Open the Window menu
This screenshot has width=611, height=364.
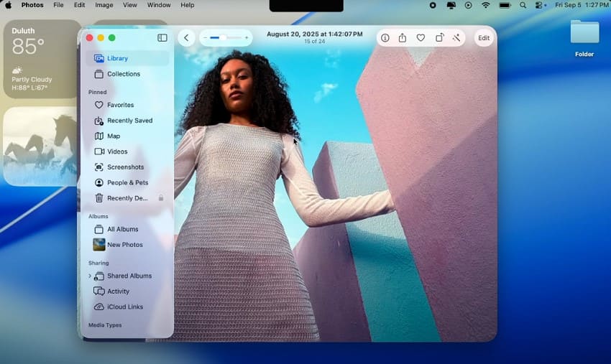coord(159,5)
